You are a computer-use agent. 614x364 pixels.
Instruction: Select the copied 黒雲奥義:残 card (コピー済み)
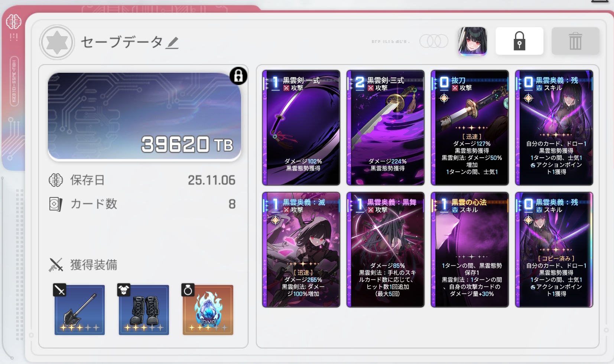click(554, 250)
